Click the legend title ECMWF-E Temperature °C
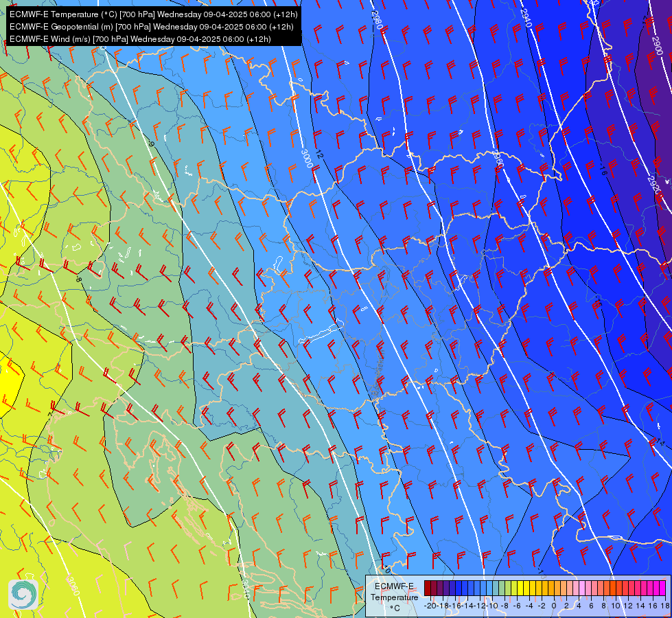This screenshot has width=672, height=618. 394,597
